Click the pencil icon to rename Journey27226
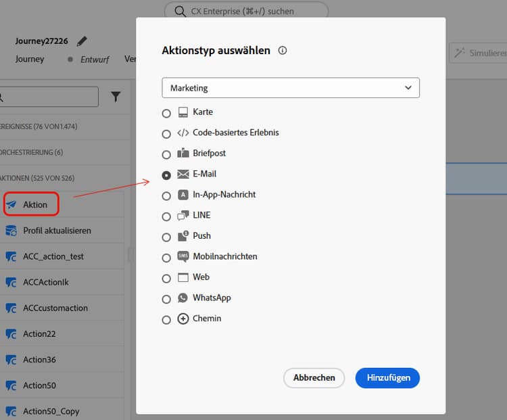The width and height of the screenshot is (507, 420). (82, 41)
